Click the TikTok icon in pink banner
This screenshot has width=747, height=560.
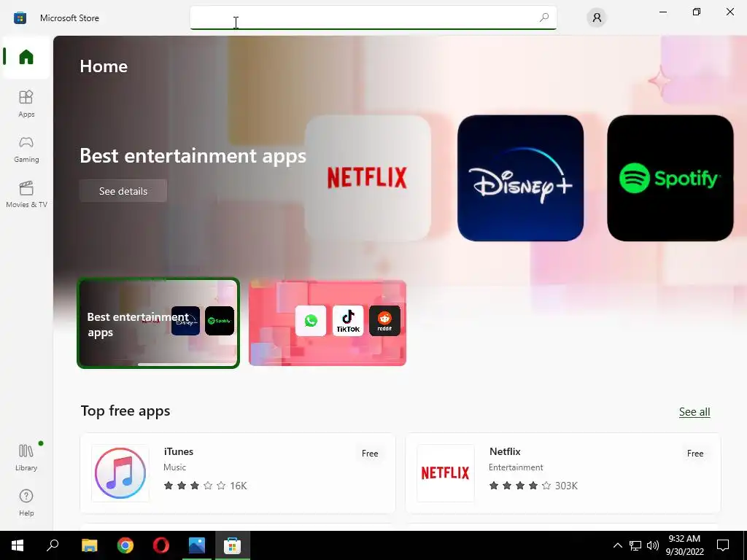(348, 321)
